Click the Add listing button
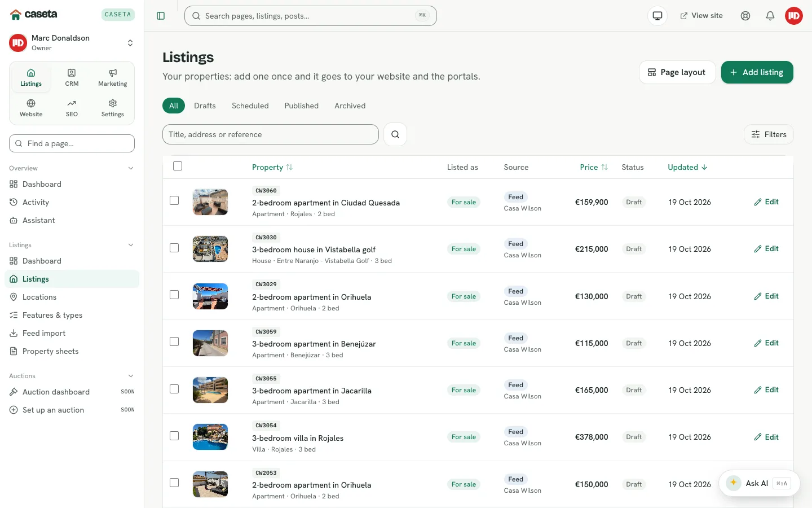Image resolution: width=812 pixels, height=508 pixels. (757, 72)
